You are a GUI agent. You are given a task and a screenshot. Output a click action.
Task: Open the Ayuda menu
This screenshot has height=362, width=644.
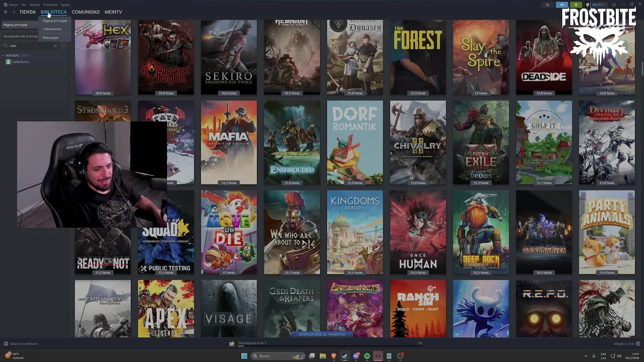pyautogui.click(x=65, y=5)
